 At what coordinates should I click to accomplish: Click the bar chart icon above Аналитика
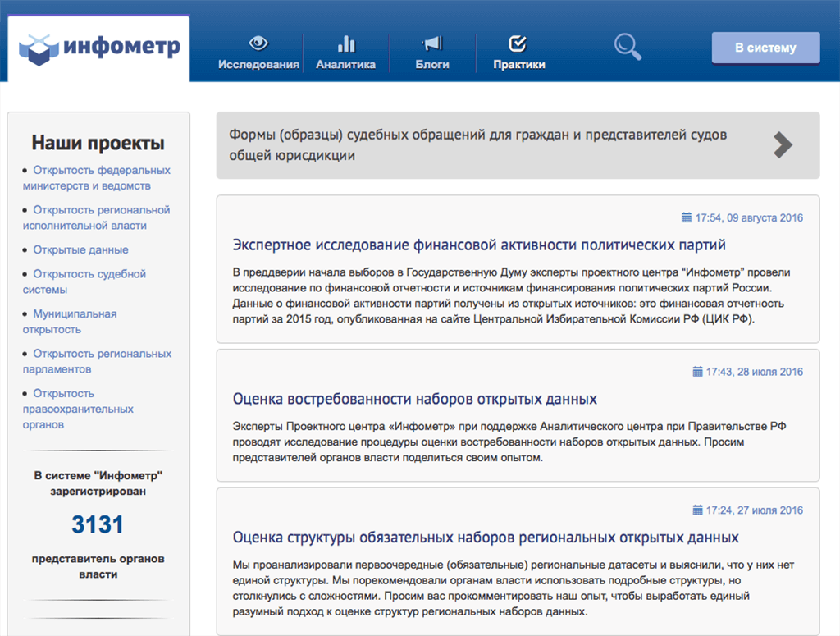click(346, 43)
